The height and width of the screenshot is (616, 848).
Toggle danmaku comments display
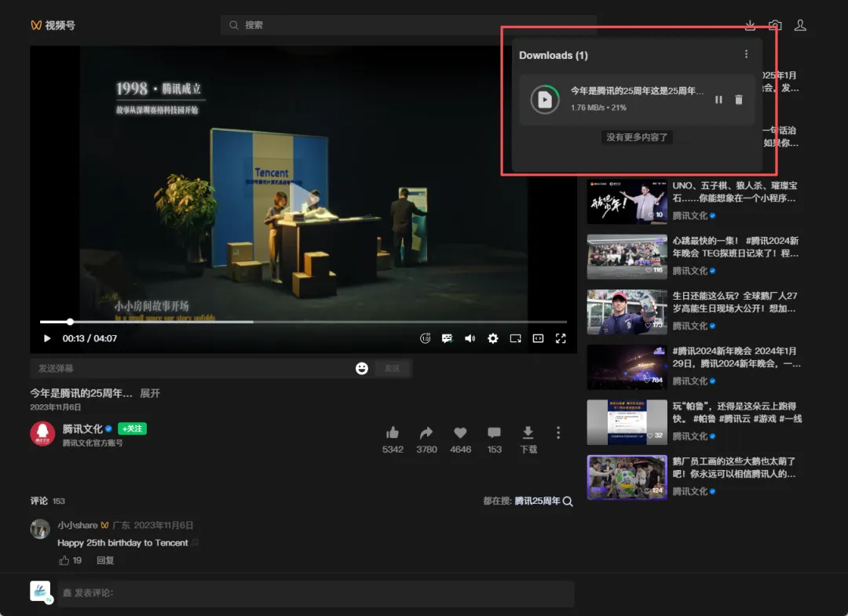point(448,338)
